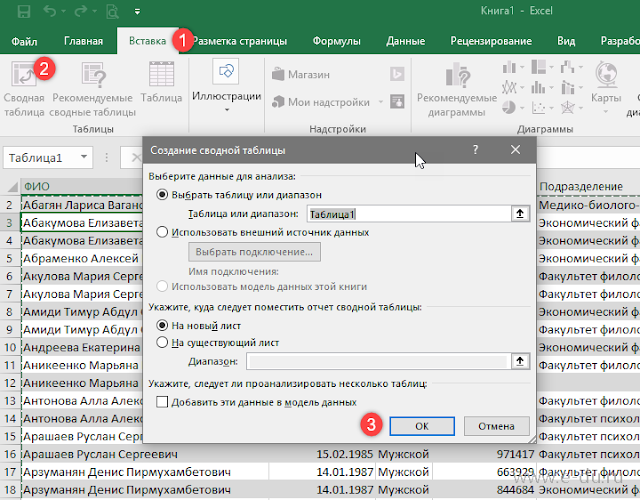
Task: Open Customize Quick Access Toolbar dropdown
Action: coord(138,12)
